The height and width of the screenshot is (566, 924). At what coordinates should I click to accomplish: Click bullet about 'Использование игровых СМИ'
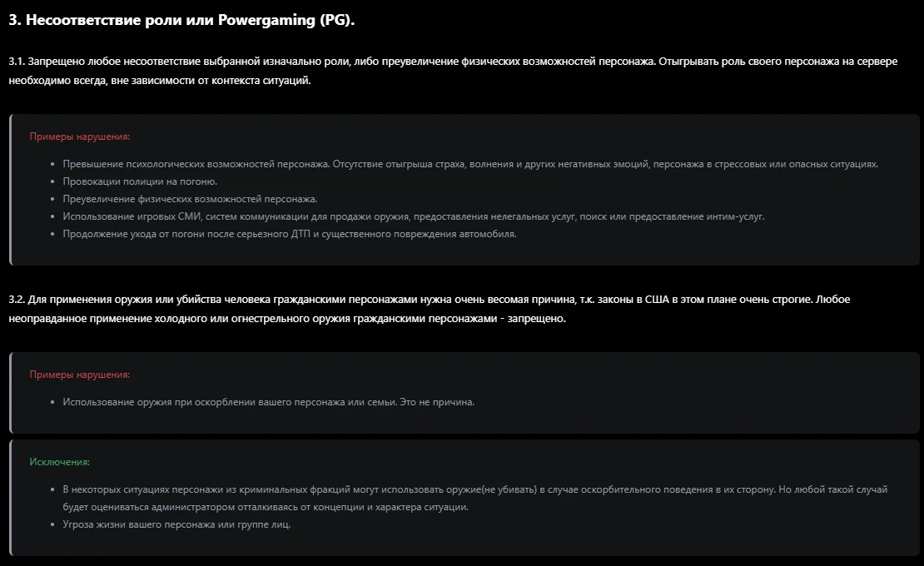[414, 216]
